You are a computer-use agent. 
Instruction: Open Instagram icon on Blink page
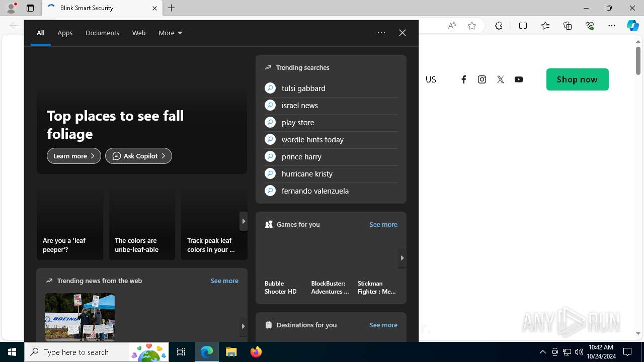pos(482,79)
